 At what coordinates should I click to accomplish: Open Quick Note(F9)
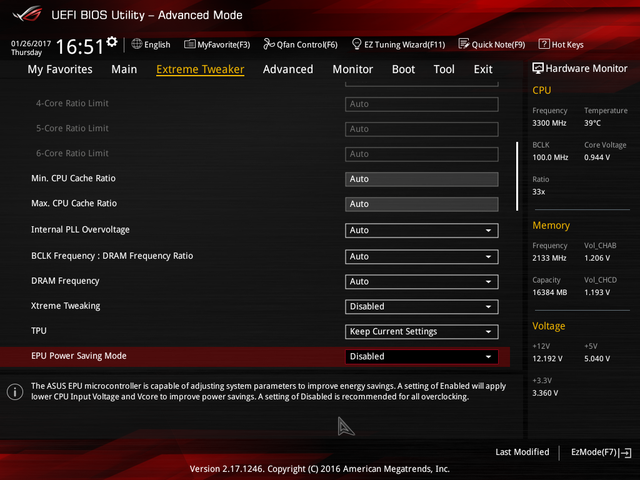(498, 44)
